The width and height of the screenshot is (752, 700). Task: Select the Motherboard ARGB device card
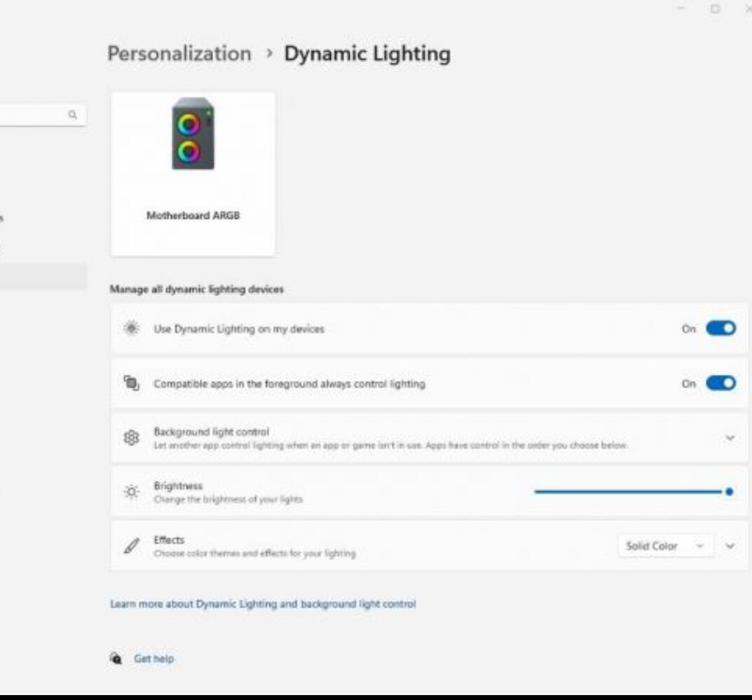click(193, 172)
